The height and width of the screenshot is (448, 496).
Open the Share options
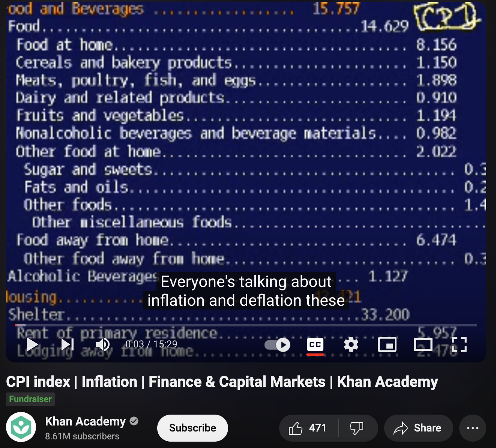[418, 428]
